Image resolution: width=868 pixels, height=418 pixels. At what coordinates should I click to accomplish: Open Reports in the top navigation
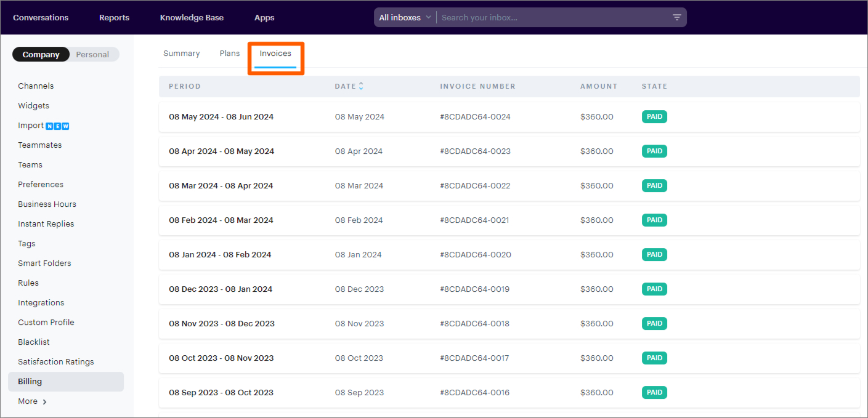click(x=114, y=17)
